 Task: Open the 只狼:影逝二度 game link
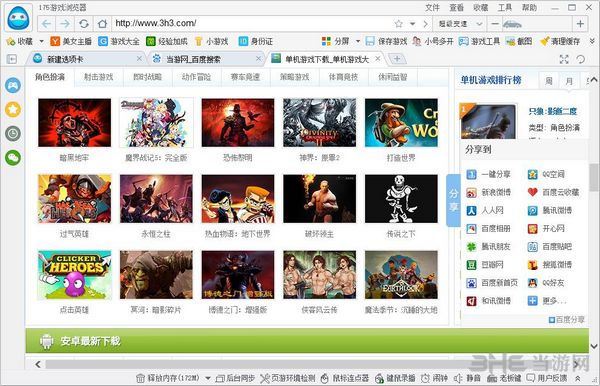pyautogui.click(x=553, y=111)
